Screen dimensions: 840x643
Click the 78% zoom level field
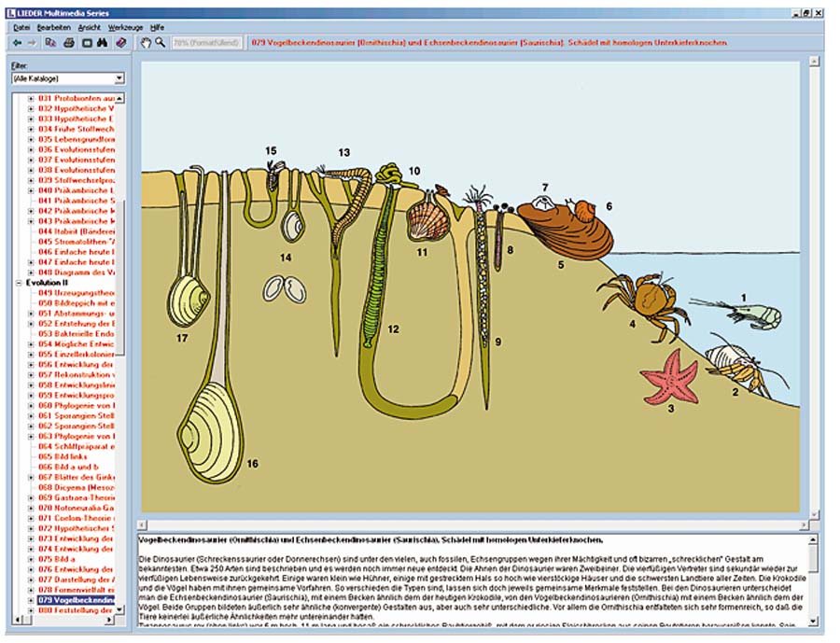[207, 43]
